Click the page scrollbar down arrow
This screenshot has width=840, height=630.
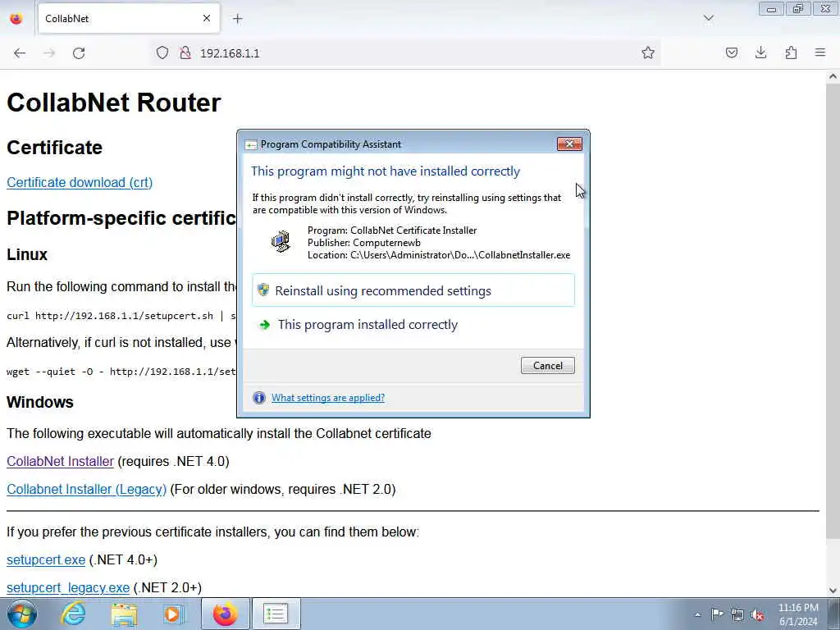point(833,591)
